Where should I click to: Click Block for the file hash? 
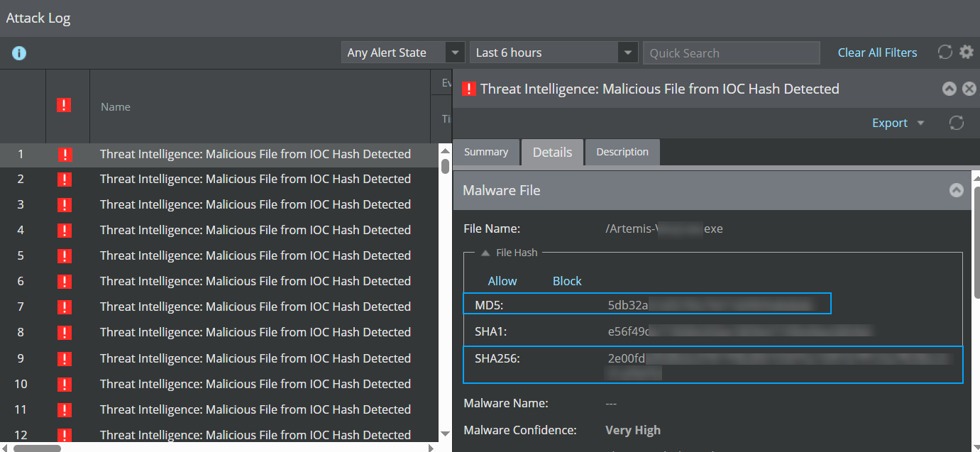click(567, 281)
